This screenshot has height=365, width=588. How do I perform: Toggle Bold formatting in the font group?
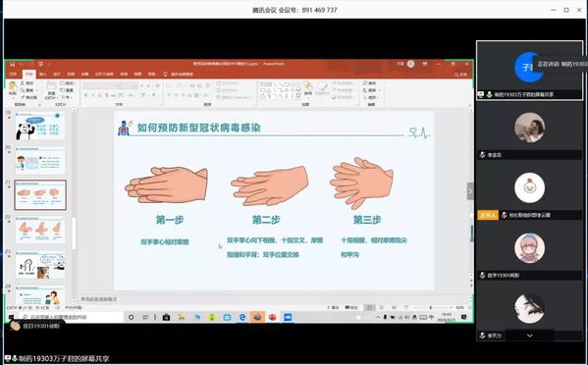pyautogui.click(x=85, y=95)
